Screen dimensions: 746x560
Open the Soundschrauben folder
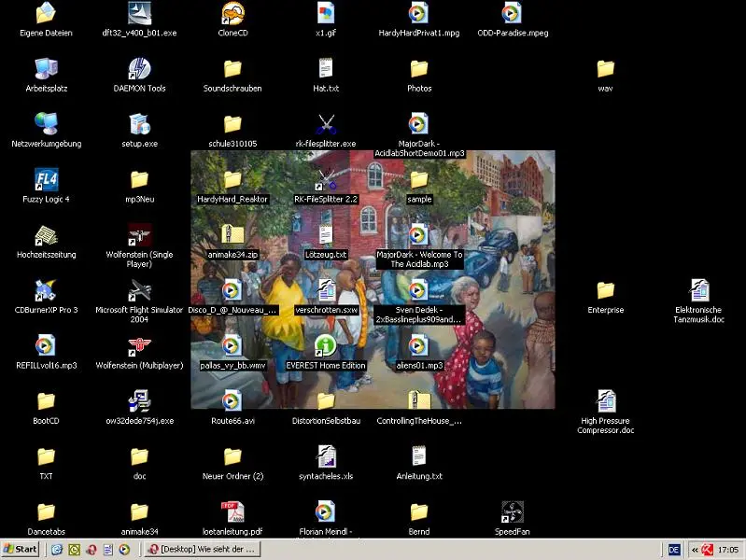tap(232, 69)
